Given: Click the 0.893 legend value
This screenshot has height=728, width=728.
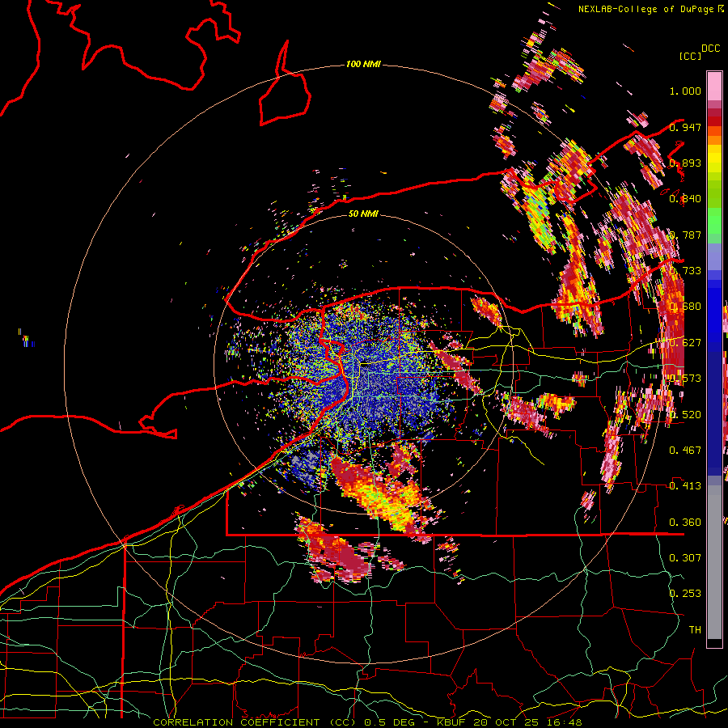Looking at the screenshot, I should (x=685, y=163).
